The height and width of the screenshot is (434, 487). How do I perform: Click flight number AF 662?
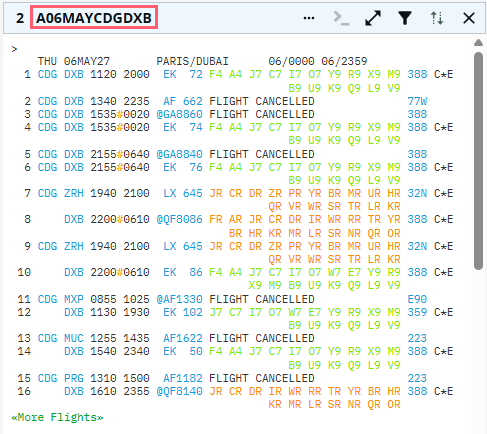click(183, 101)
